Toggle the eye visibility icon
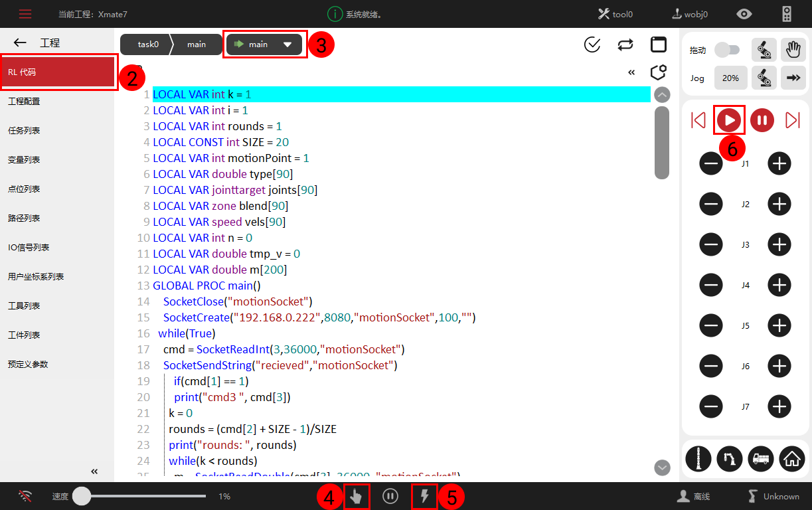The height and width of the screenshot is (510, 812). [744, 14]
